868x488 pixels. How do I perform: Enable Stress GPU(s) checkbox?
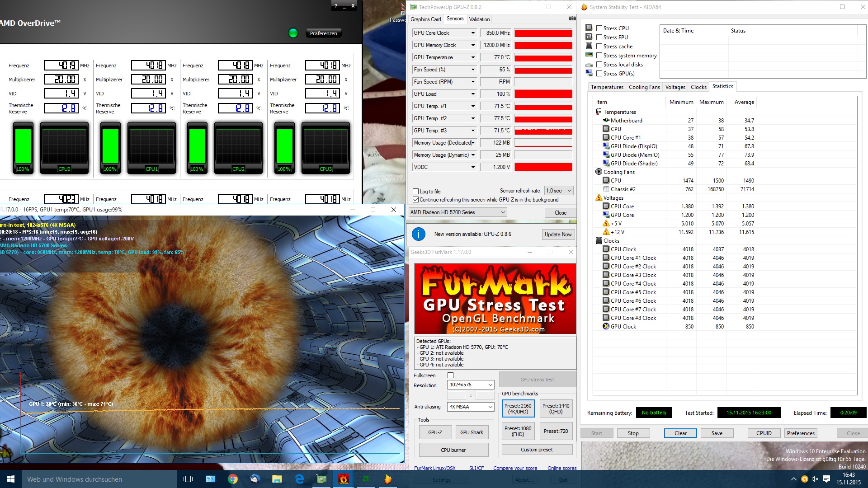coord(599,74)
